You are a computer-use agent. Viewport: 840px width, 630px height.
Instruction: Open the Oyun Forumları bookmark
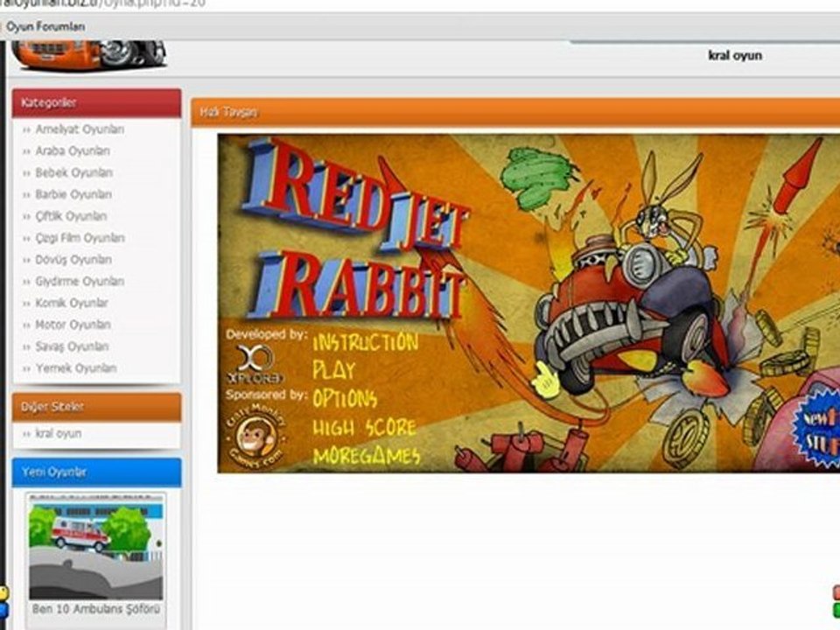click(45, 26)
